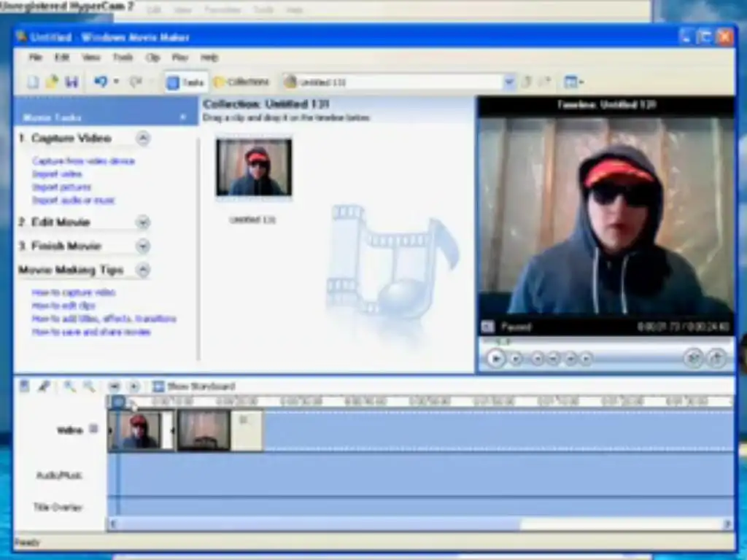This screenshot has height=560, width=747.
Task: Click the Rewind Timeline icon
Action: click(x=114, y=386)
